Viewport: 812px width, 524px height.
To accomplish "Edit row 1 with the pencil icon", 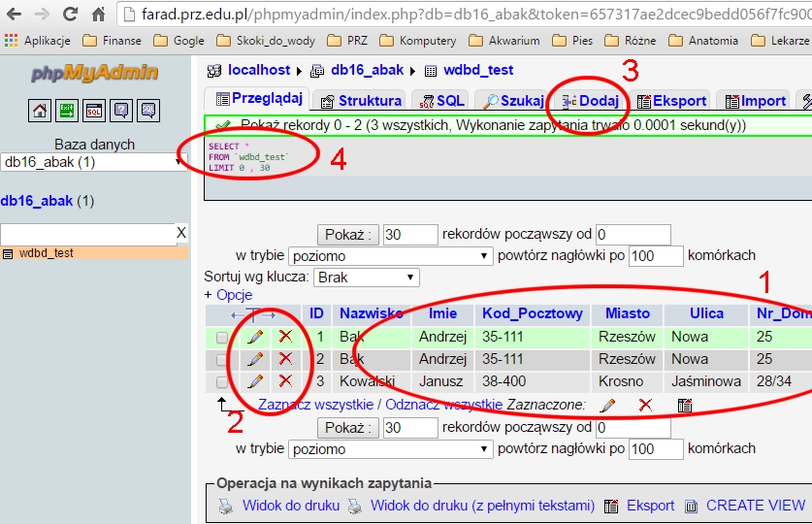I will coord(255,337).
